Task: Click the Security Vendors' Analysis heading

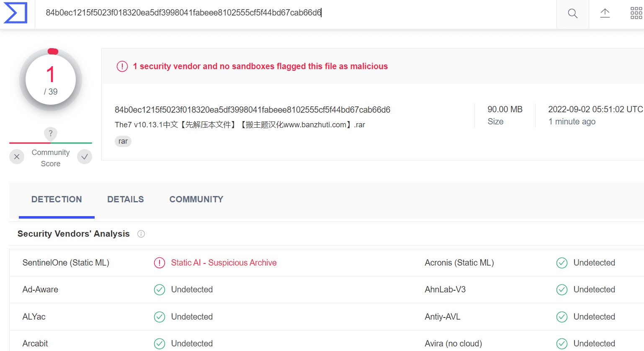Action: coord(74,234)
